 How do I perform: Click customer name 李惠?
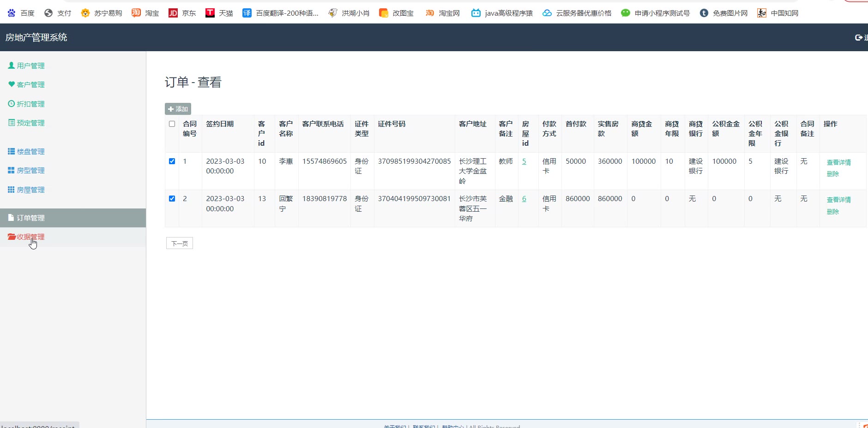(x=286, y=161)
